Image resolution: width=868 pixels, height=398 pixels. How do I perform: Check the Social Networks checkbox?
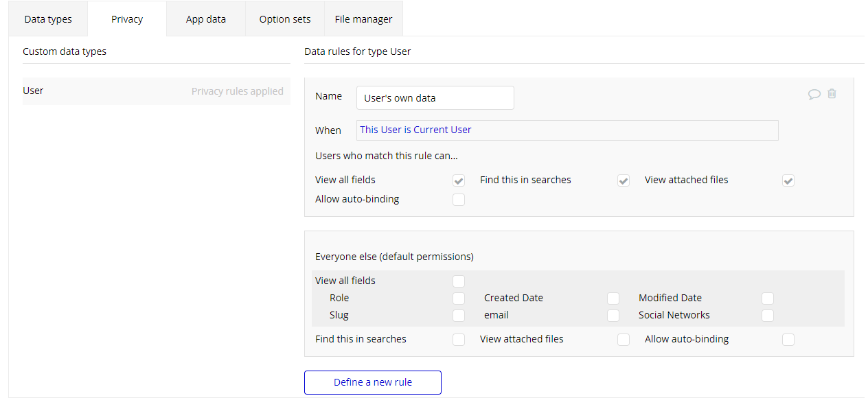click(x=768, y=316)
